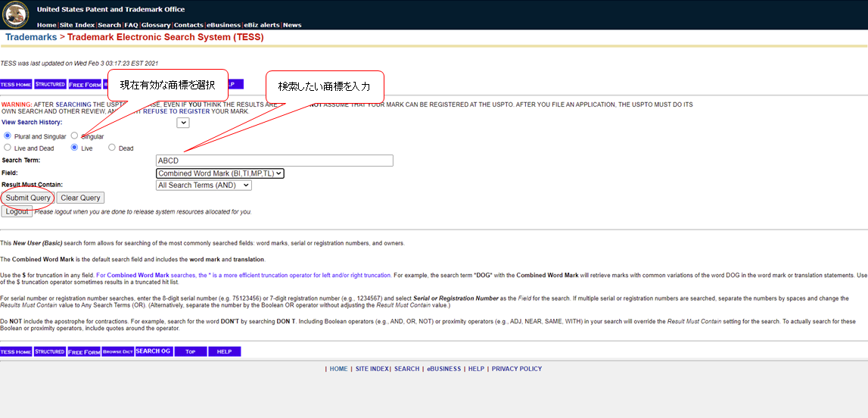Viewport: 868px width, 418px height.
Task: Click TESS Home in the upper toolbar
Action: [16, 85]
